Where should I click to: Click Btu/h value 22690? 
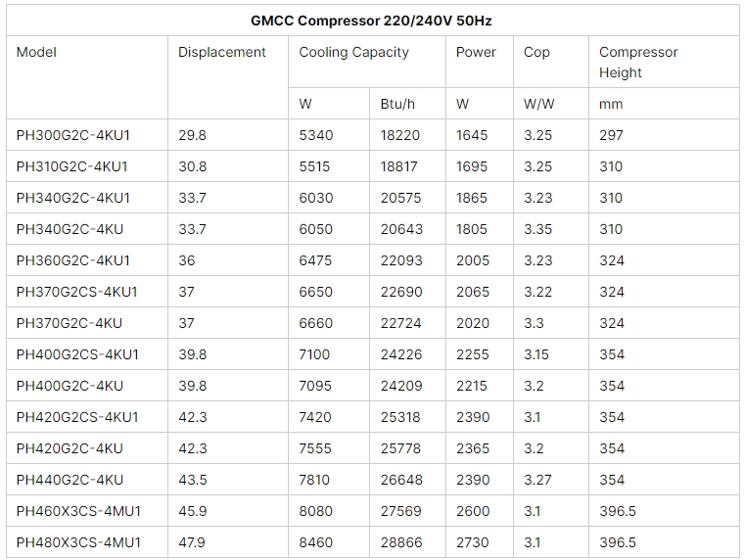401,292
